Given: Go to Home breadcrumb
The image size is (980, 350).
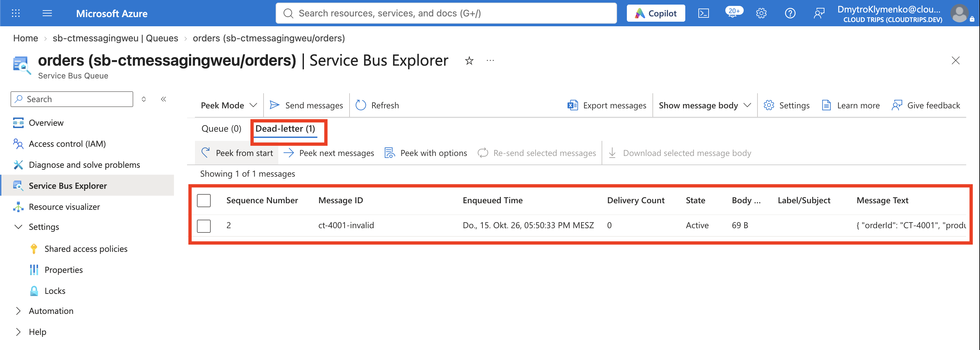Looking at the screenshot, I should click(26, 38).
